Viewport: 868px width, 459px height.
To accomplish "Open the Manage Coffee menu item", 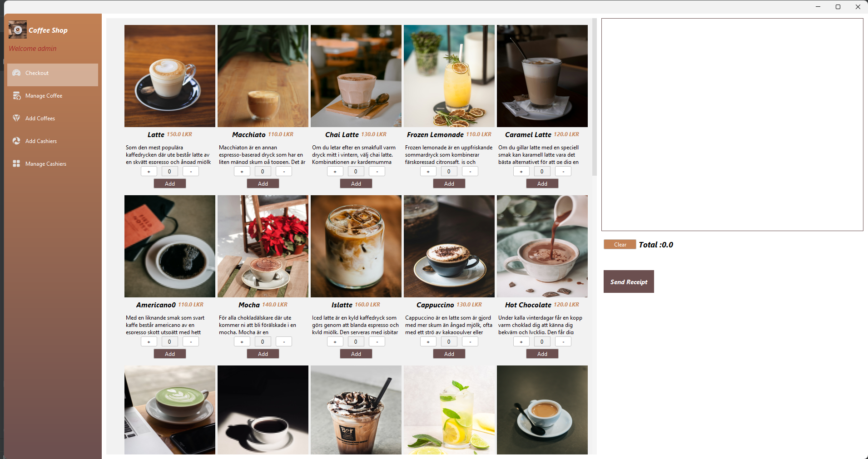I will [53, 96].
